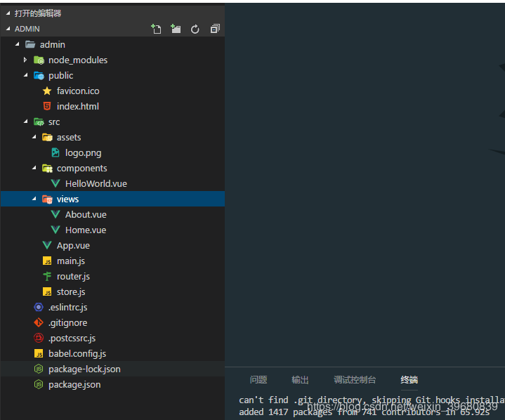Switch to the 输出 panel tab

pyautogui.click(x=300, y=380)
